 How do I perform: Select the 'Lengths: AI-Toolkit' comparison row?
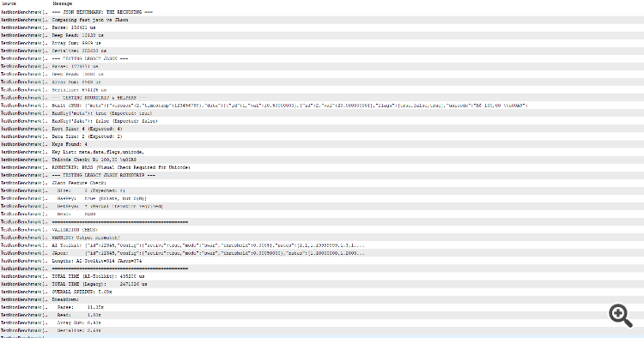click(x=322, y=261)
